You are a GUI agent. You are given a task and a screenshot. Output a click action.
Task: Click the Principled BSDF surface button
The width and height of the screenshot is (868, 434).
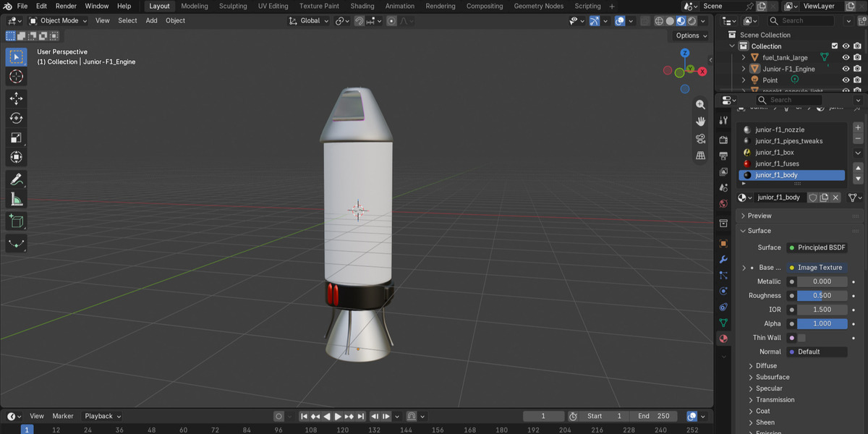817,247
